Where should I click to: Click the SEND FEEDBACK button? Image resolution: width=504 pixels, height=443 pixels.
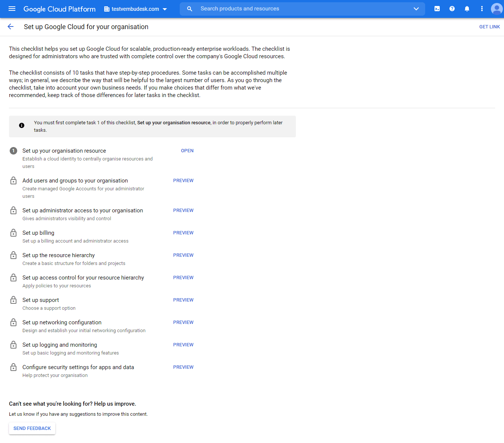point(32,428)
